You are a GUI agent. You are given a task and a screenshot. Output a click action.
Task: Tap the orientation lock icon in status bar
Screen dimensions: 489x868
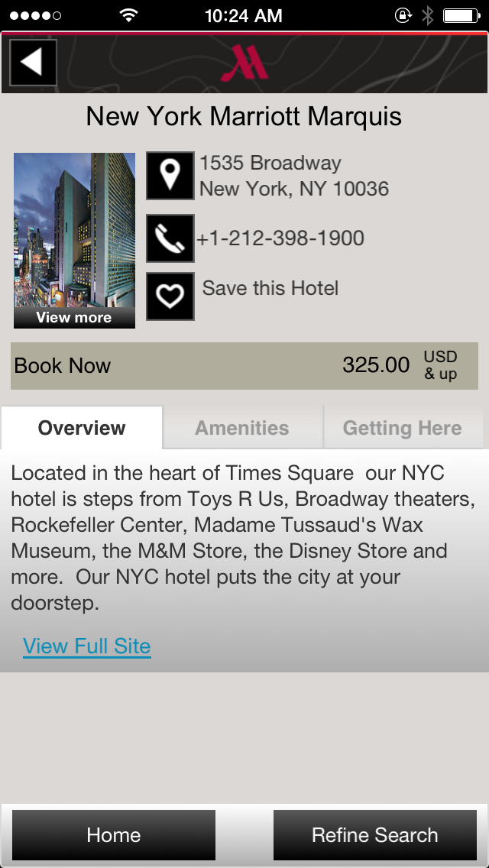(403, 15)
